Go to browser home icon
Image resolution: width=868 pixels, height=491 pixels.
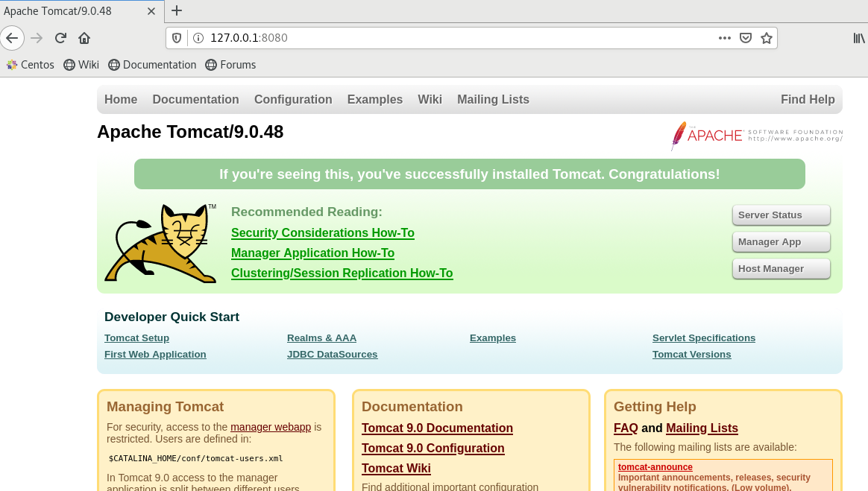[84, 38]
